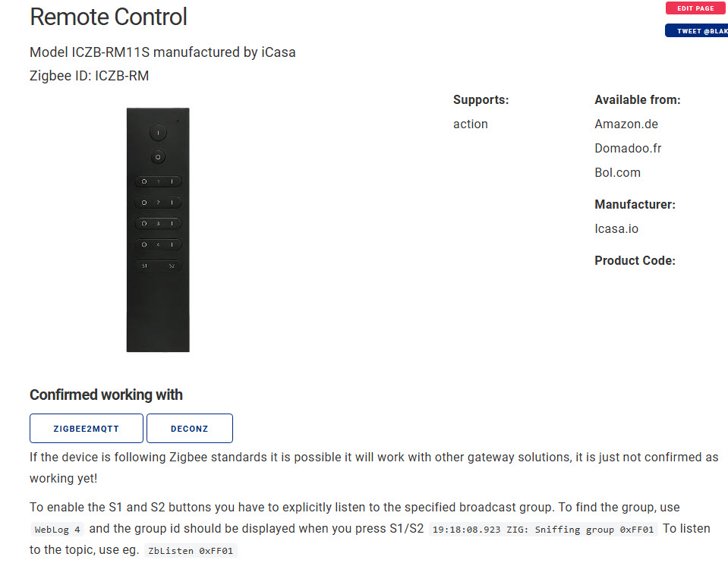Click the Sniffing group 0xFF01 log snippet
This screenshot has width=728, height=563.
(x=543, y=529)
